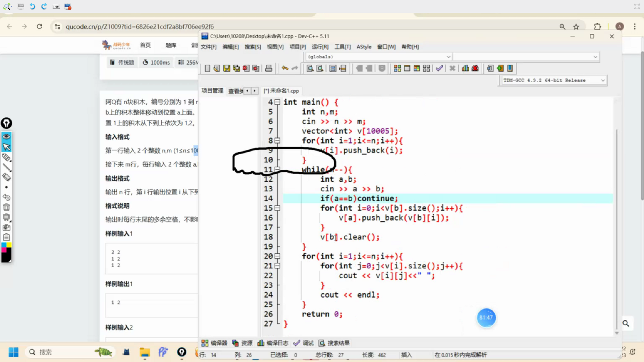Image resolution: width=644 pixels, height=362 pixels.
Task: Click the Compile icon with four colored squares
Action: [x=397, y=68]
